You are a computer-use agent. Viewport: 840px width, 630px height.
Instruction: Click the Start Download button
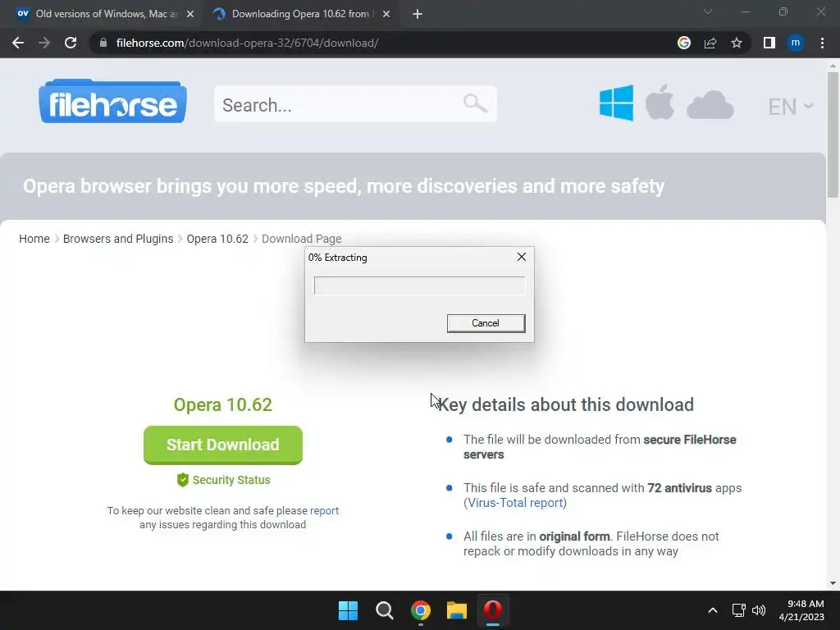click(223, 445)
